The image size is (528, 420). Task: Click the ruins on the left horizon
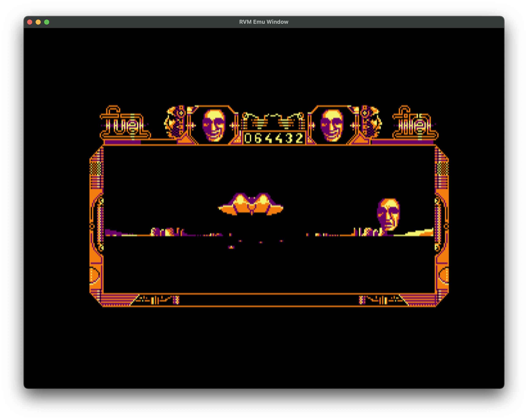166,232
